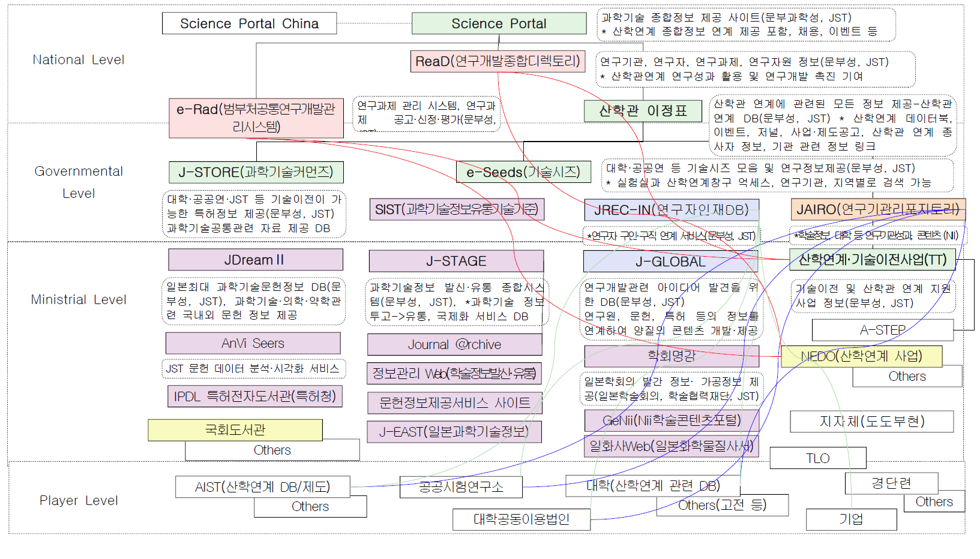The image size is (980, 559).
Task: Click the Journal @rchive box
Action: pyautogui.click(x=454, y=344)
